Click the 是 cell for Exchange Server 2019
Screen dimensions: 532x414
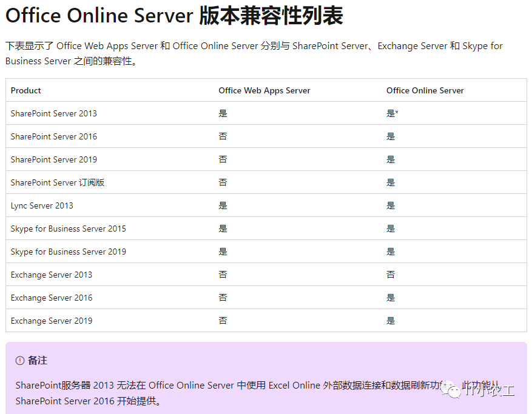coord(390,321)
